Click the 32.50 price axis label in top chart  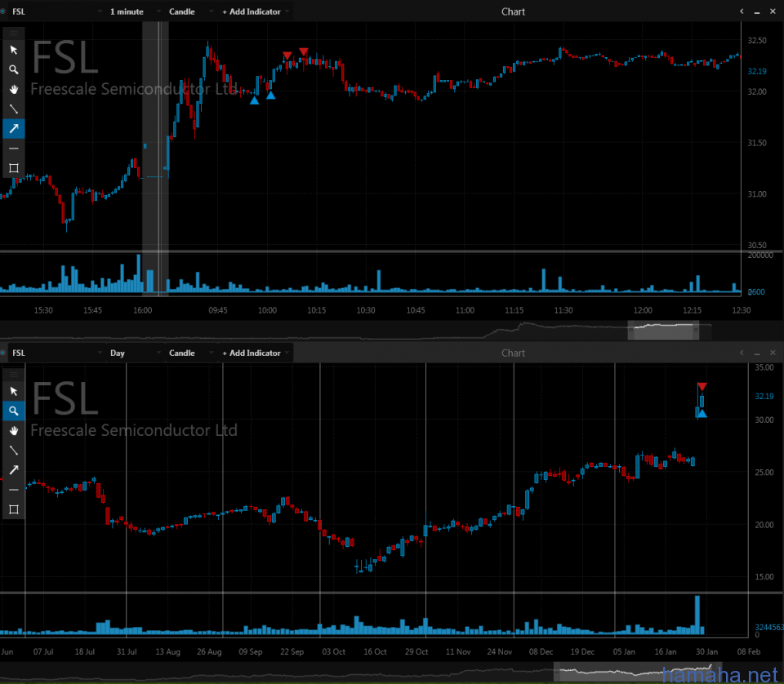[x=757, y=41]
